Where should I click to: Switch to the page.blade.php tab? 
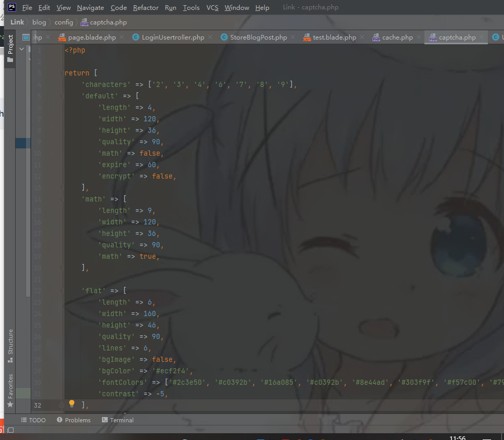[92, 37]
